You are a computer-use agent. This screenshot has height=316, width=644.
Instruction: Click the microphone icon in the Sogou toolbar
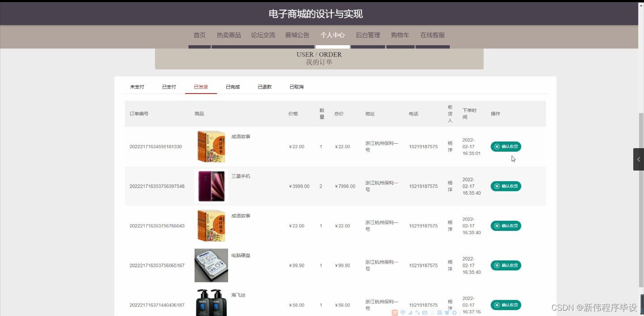click(x=417, y=312)
